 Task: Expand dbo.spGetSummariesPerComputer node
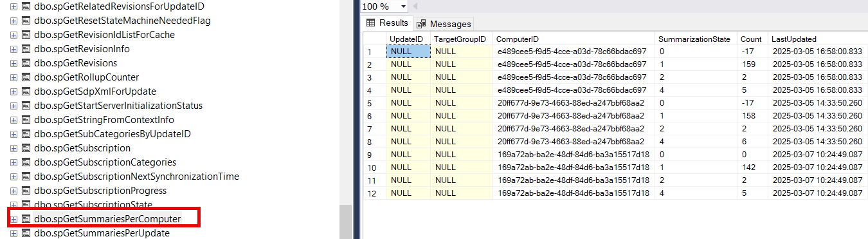pyautogui.click(x=14, y=219)
